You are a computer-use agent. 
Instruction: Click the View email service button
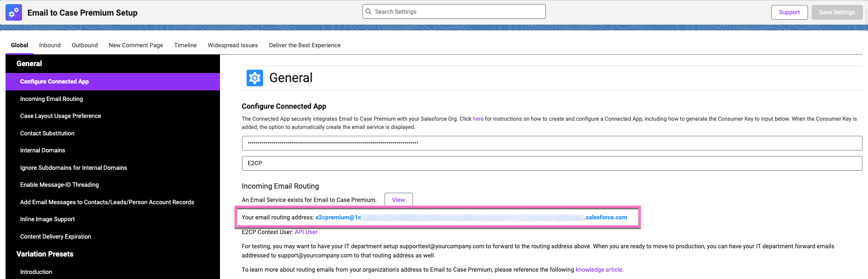coord(398,200)
